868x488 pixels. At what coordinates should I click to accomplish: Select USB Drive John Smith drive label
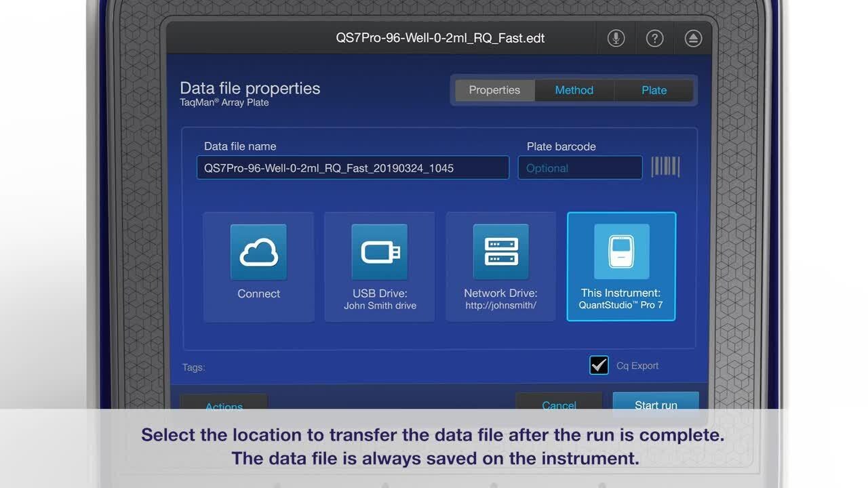380,299
